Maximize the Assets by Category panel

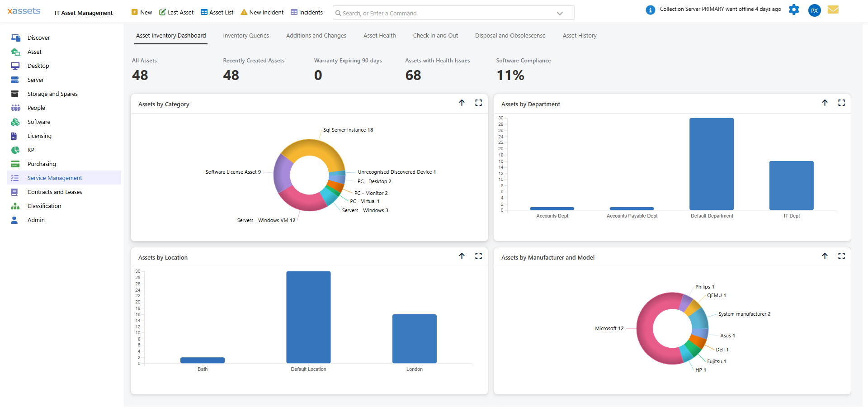pos(478,103)
